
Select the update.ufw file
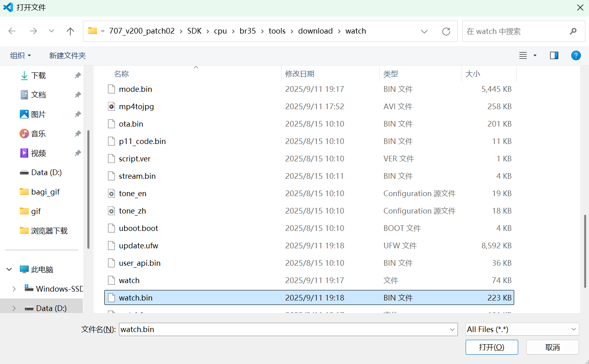point(309,245)
